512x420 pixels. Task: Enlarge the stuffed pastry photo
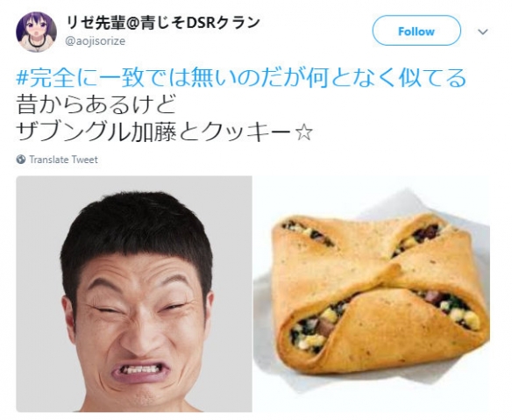pos(371,294)
